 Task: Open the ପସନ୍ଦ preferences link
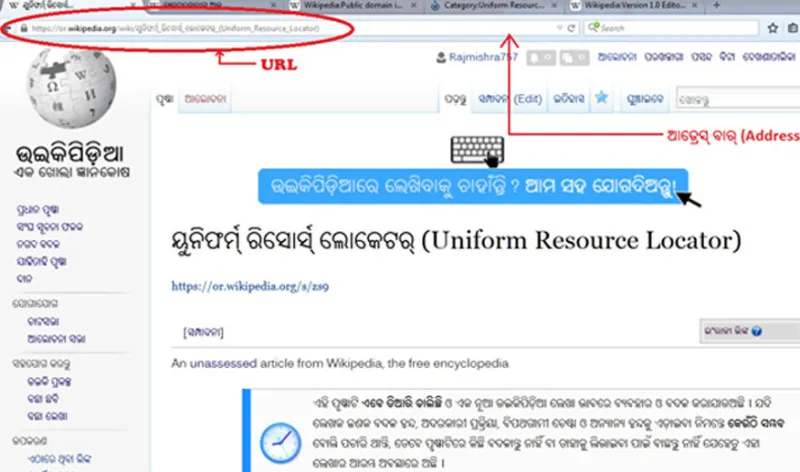[x=701, y=57]
